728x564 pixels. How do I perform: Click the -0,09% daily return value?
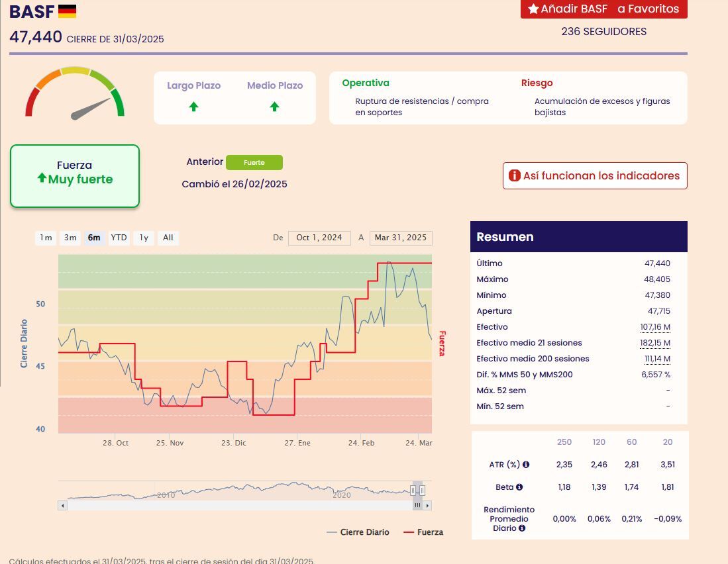668,518
